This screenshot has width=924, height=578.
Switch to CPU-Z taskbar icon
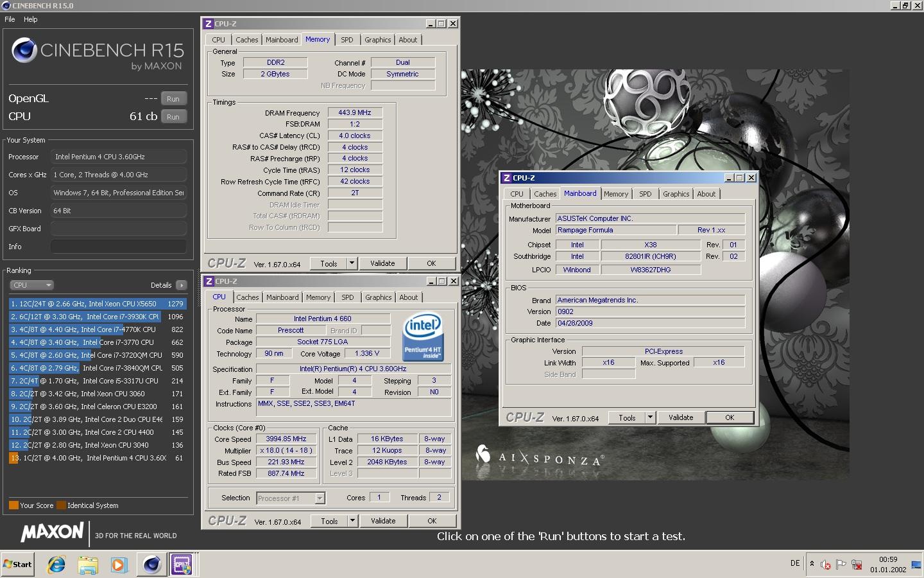tap(183, 565)
